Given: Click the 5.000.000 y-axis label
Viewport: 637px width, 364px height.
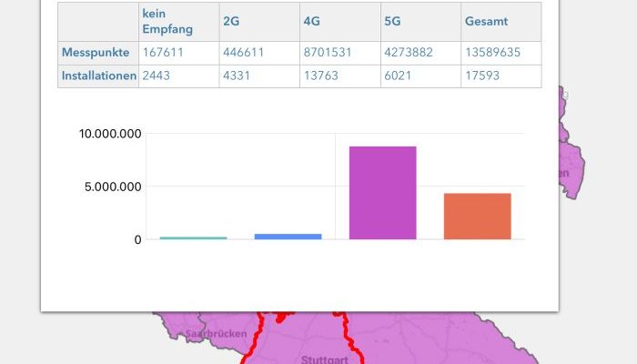Looking at the screenshot, I should (113, 187).
